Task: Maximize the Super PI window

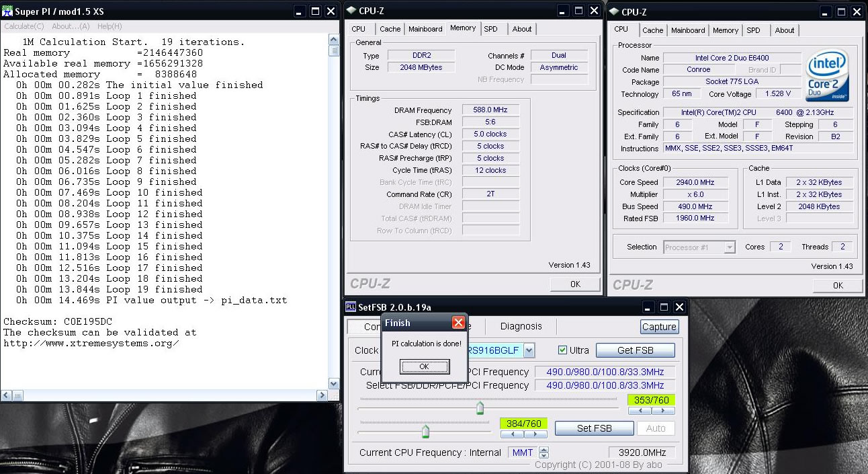Action: point(315,11)
